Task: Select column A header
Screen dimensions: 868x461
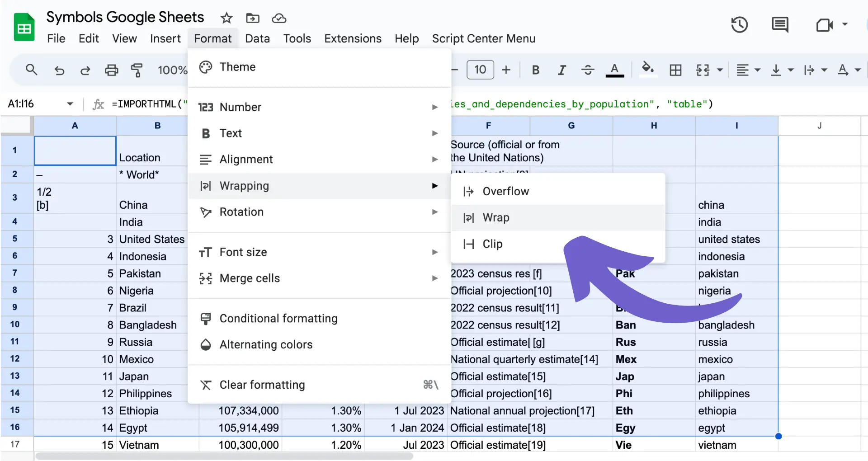Action: click(75, 126)
